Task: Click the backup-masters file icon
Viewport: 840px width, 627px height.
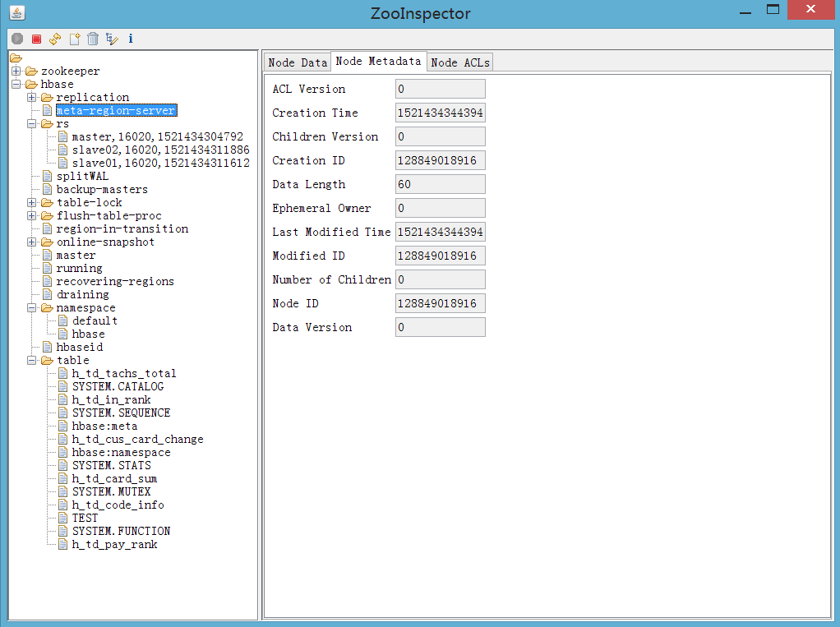Action: pyautogui.click(x=48, y=190)
